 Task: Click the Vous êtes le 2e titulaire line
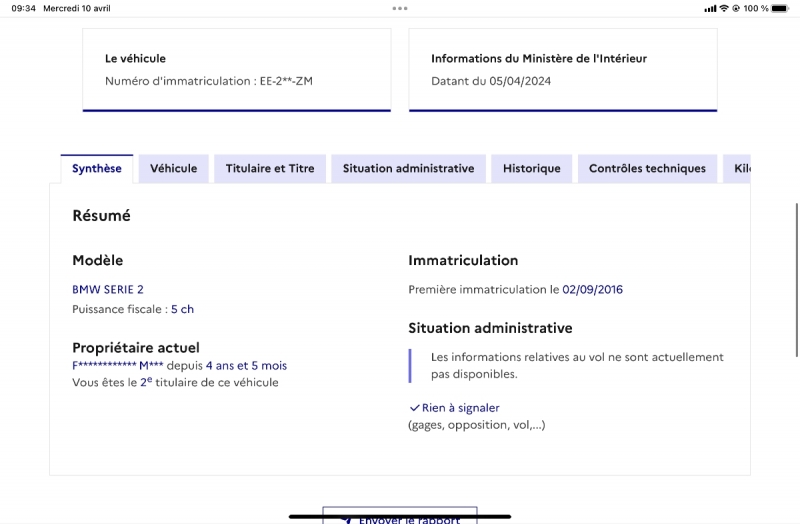click(x=175, y=382)
